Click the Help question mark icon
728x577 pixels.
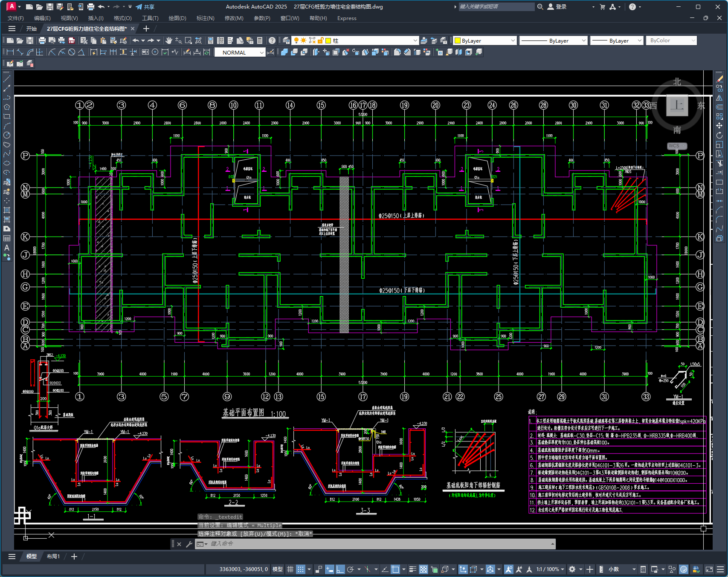(272, 40)
